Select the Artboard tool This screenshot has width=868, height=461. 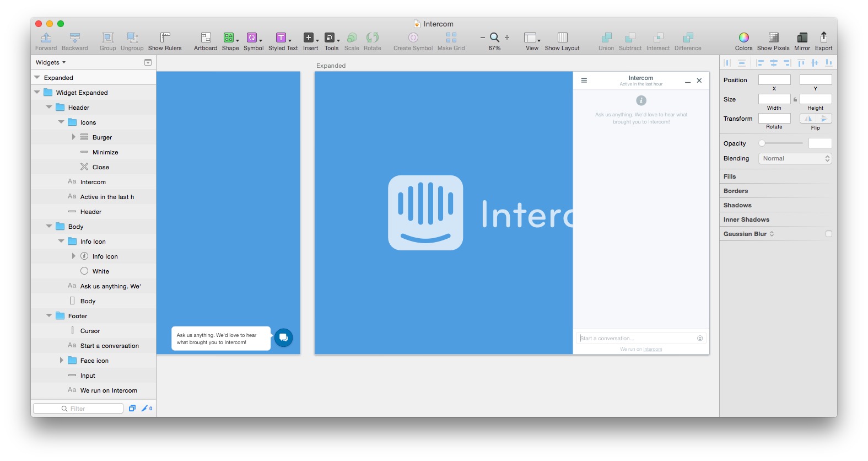[x=206, y=37]
